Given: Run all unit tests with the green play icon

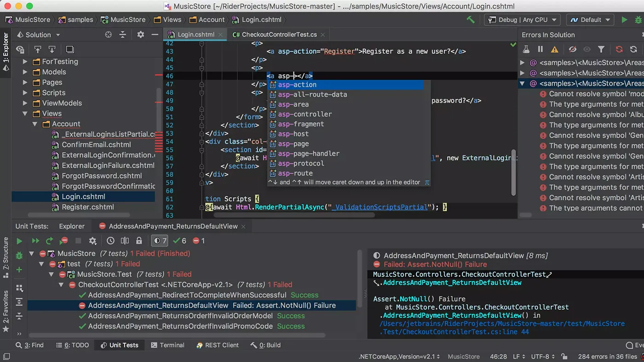Looking at the screenshot, I should click(19, 240).
